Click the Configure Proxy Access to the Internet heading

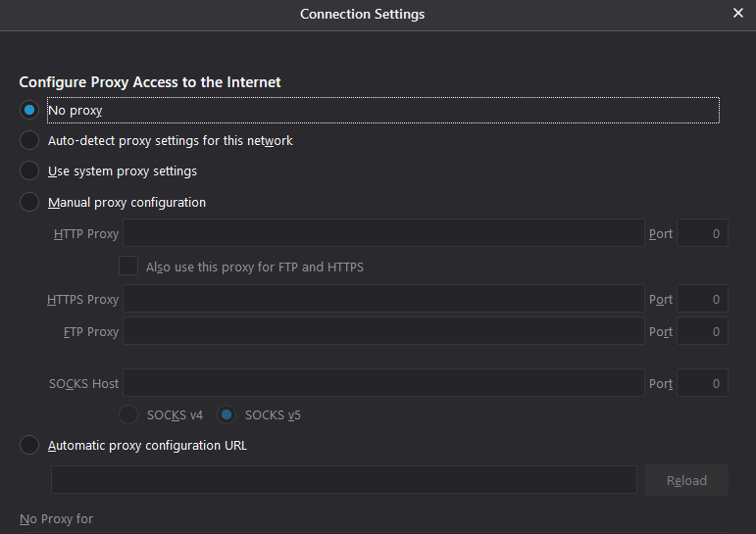coord(150,82)
